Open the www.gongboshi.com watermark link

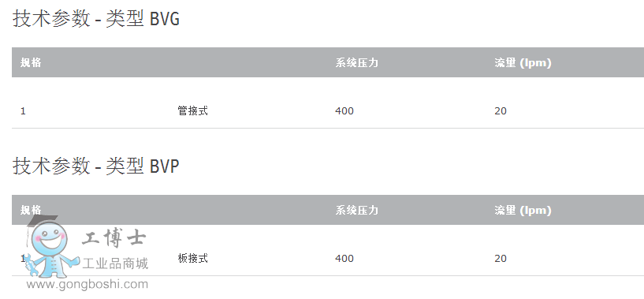tap(87, 284)
